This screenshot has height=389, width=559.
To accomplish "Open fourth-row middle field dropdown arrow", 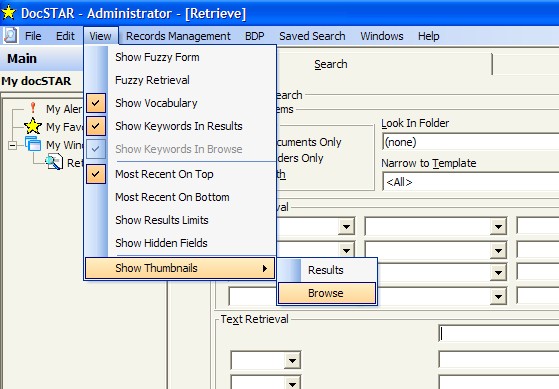I will click(x=498, y=296).
